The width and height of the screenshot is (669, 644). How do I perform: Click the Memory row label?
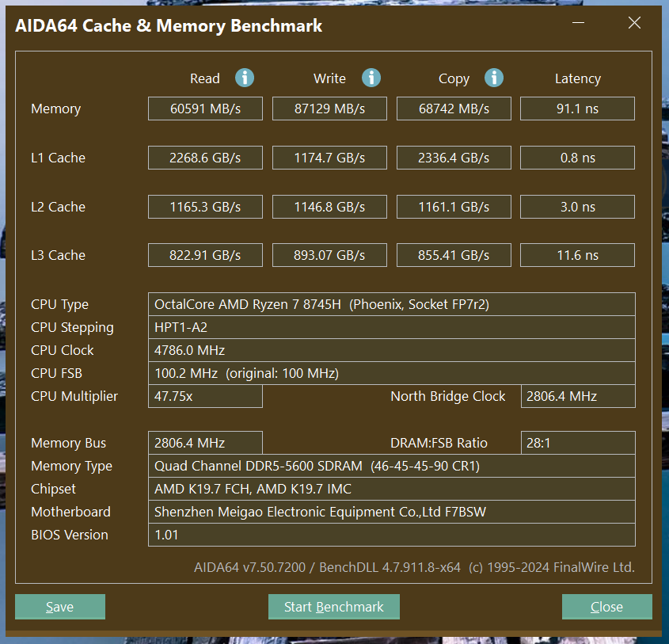click(x=56, y=109)
